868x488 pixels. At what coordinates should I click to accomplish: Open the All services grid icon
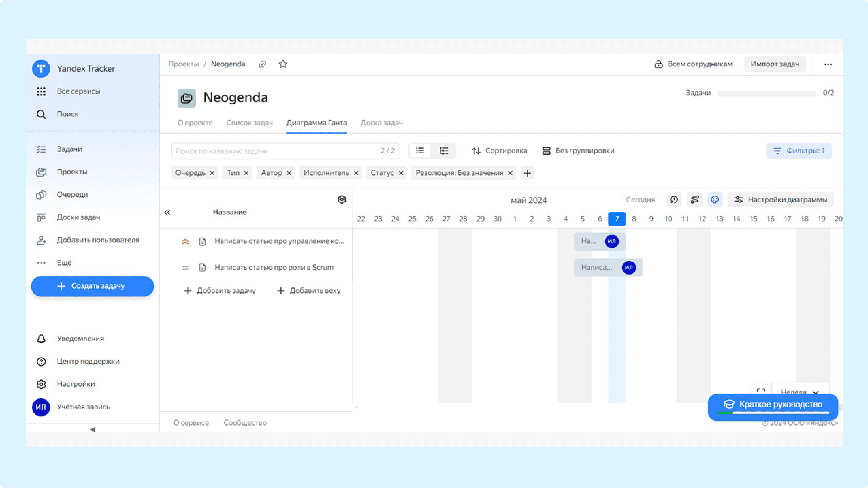click(x=41, y=91)
